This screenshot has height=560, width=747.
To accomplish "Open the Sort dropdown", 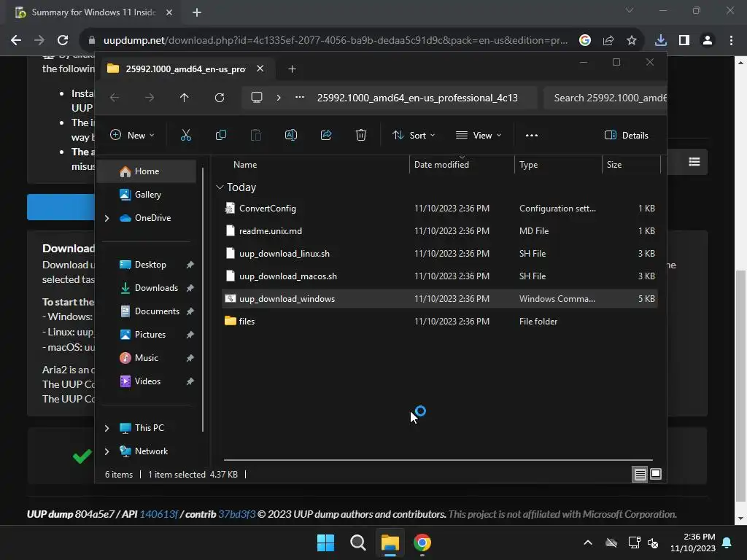I will [x=414, y=135].
